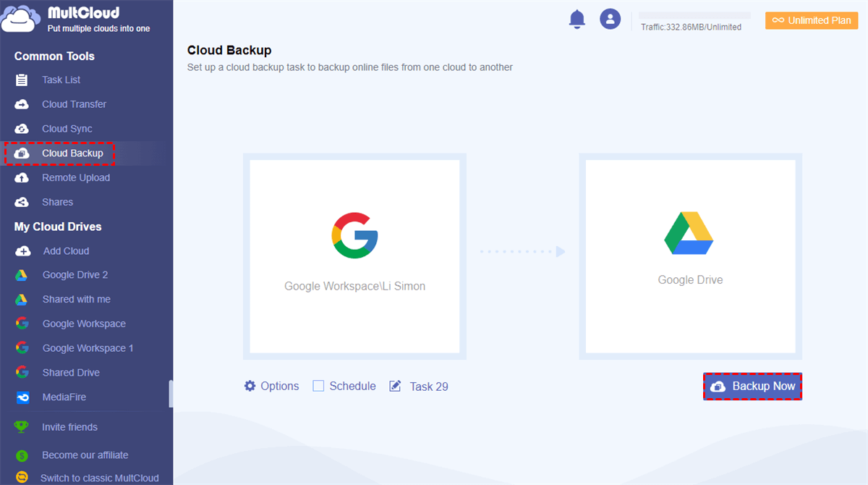Click the Google Drive 2 icon

click(22, 275)
